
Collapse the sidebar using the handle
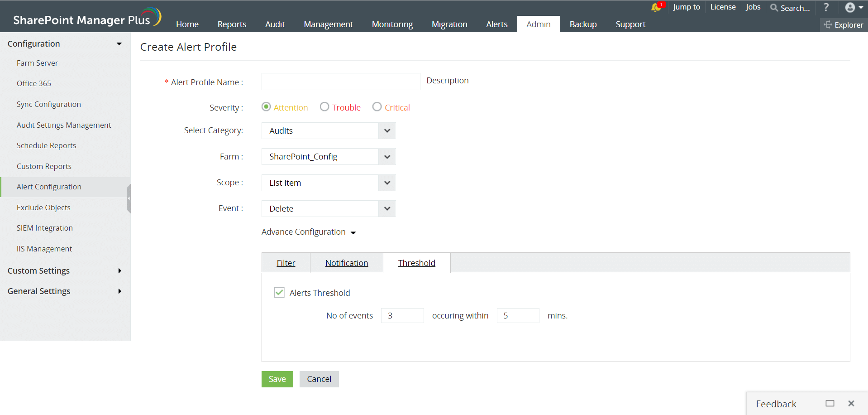click(129, 198)
